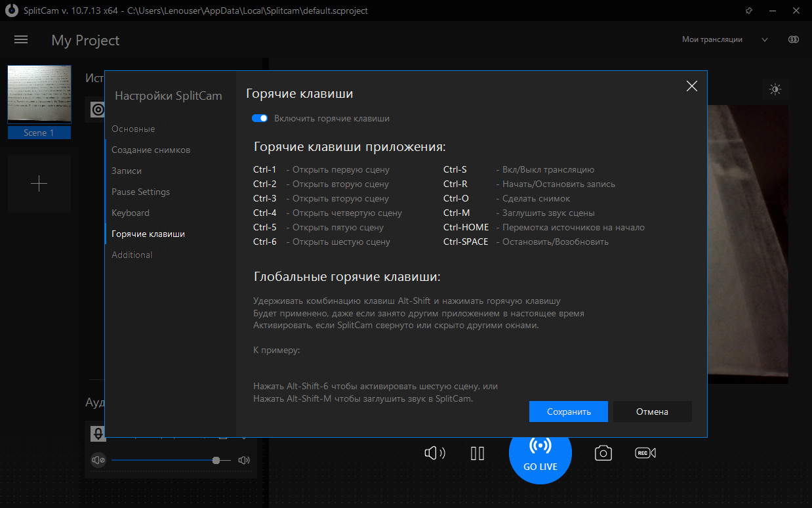Open the 'Основные' settings section

[133, 129]
